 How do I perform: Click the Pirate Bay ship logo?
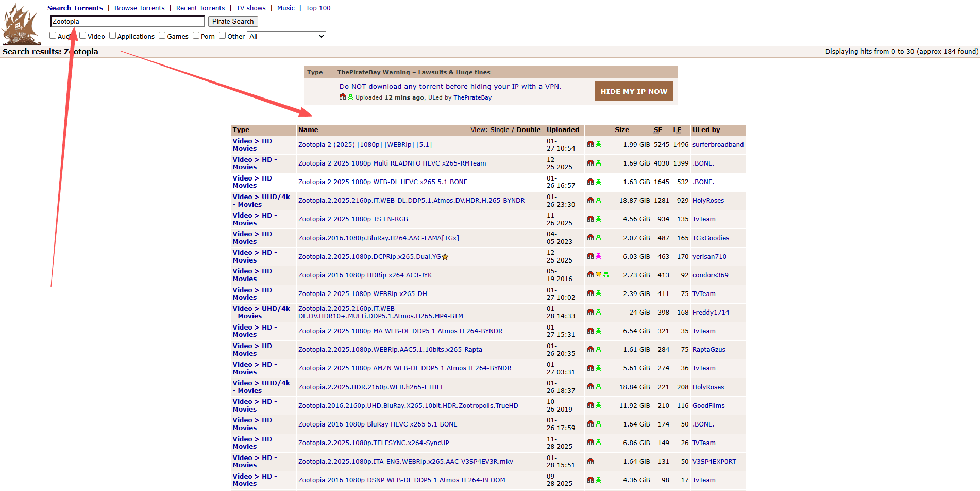pyautogui.click(x=21, y=25)
